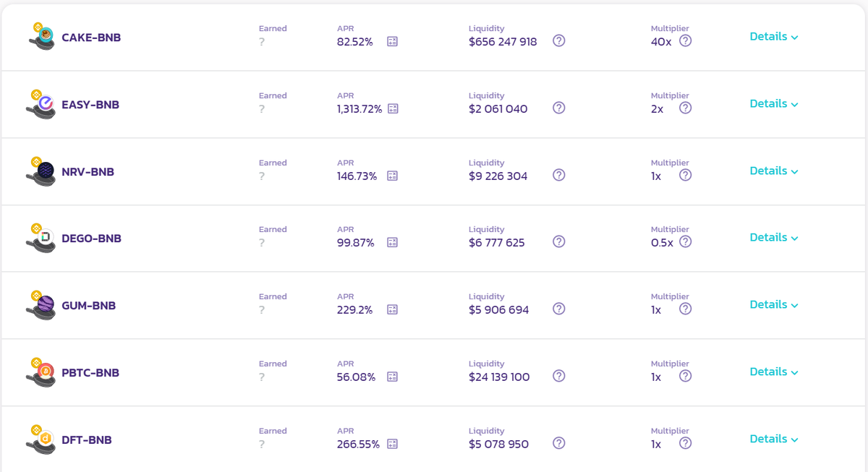
Task: Click the EASY-BNB farm label
Action: tap(90, 105)
